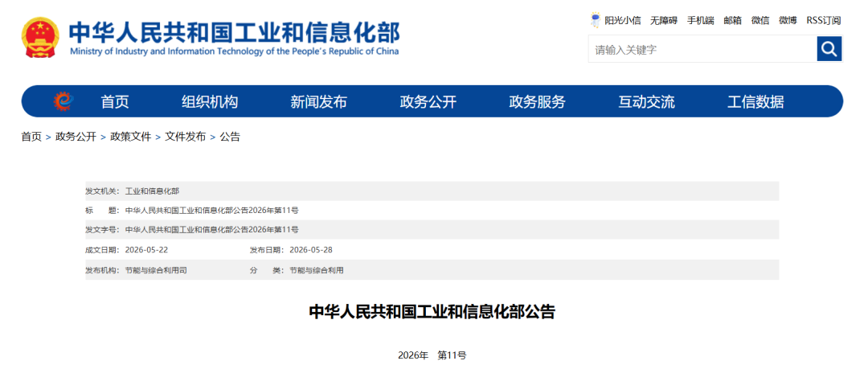Select the 发布日期 value 2026-05-28
868x365 pixels.
[x=311, y=250]
